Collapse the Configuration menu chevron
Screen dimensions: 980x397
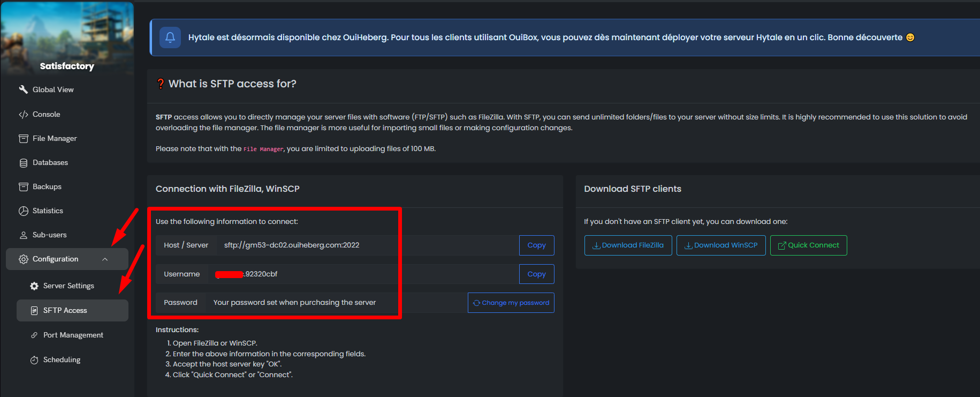click(105, 259)
